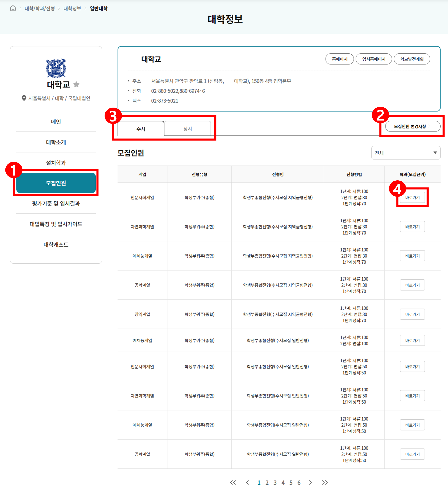Go to the last page using double-right arrows

[x=324, y=482]
